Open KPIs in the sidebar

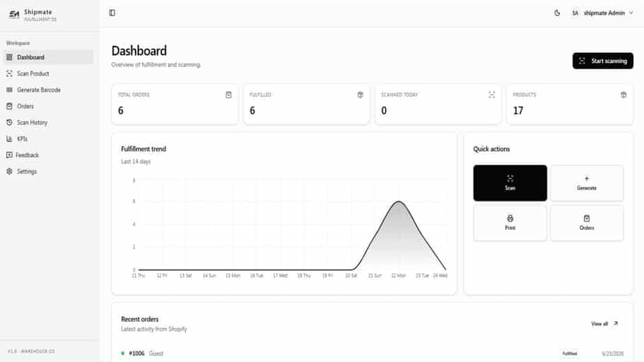click(x=48, y=139)
